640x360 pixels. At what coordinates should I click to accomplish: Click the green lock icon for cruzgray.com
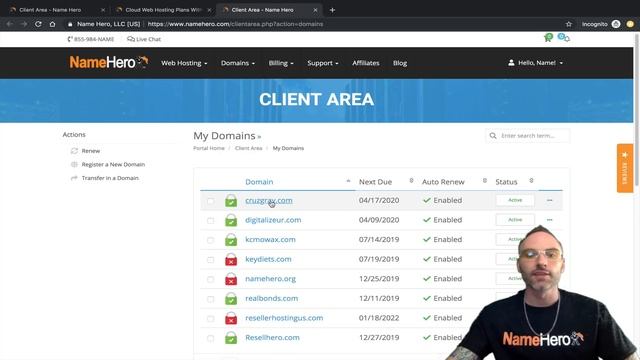[x=231, y=200]
